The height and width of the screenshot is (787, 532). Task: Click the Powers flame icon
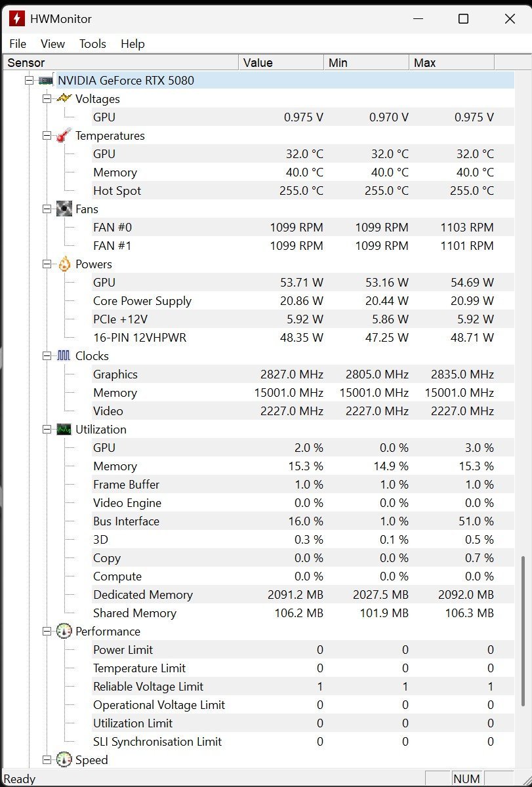click(64, 264)
